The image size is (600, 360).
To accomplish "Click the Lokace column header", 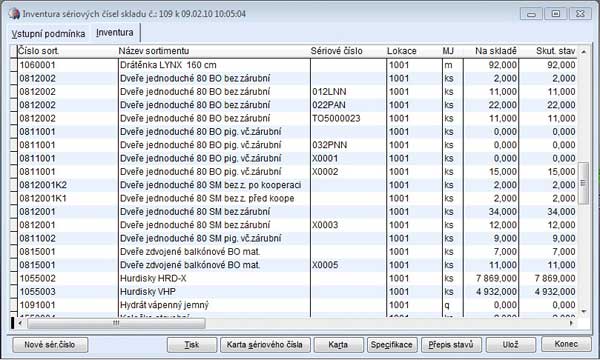I will point(414,51).
